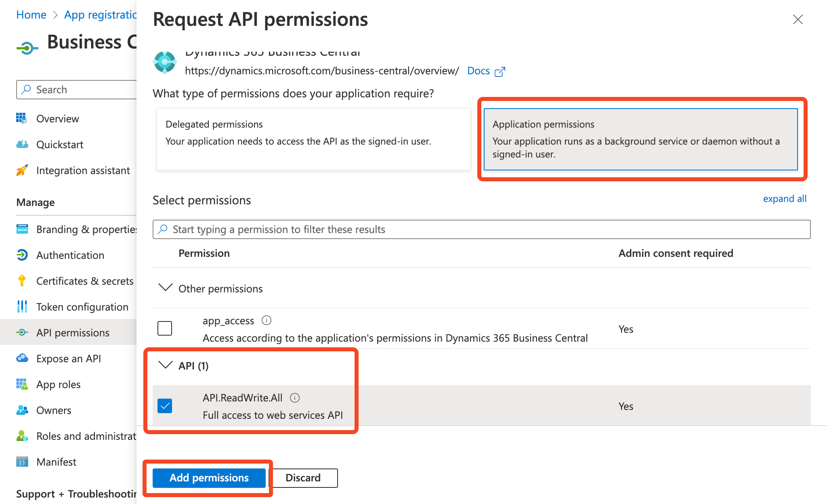827x504 pixels.
Task: Click the app_access permission name
Action: click(x=228, y=321)
